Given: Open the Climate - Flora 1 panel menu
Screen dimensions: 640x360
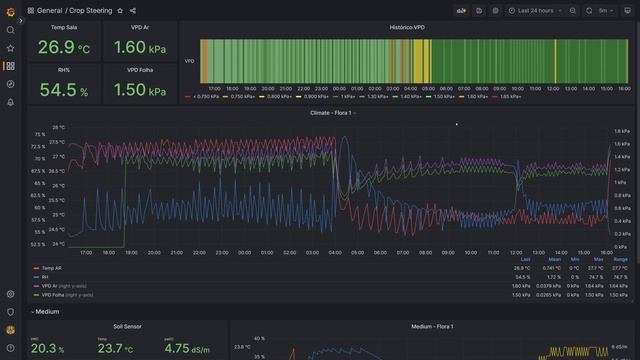Looking at the screenshot, I should pyautogui.click(x=331, y=113).
